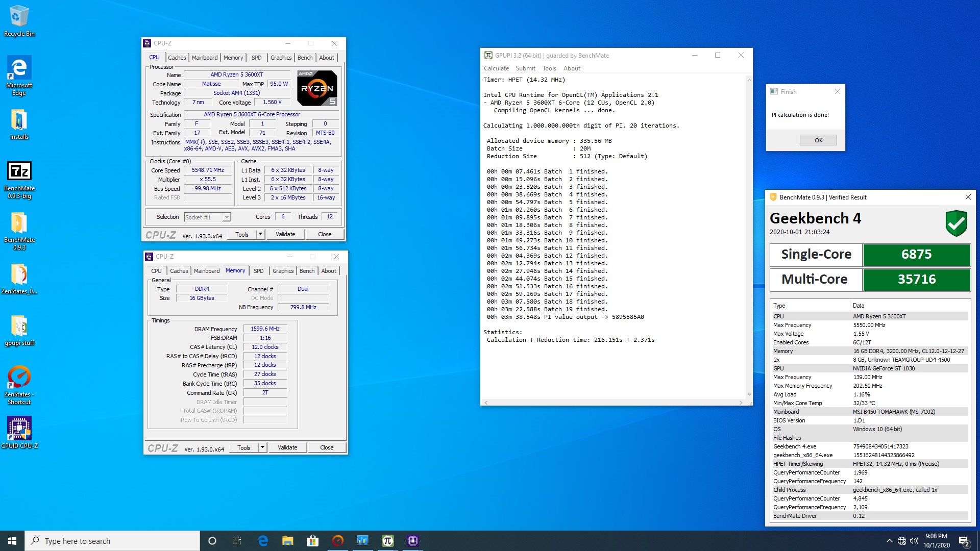
Task: Open Graphics tab in top CPU-Z
Action: [x=281, y=58]
